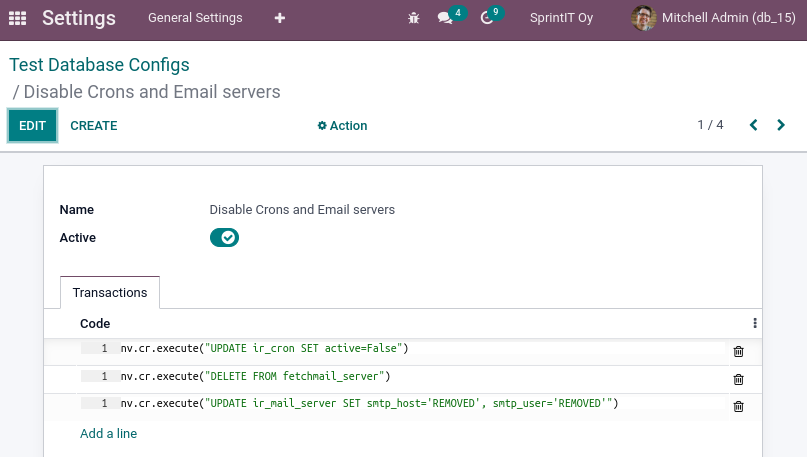Click breadcrumb Disable Crons and Email servers
The width and height of the screenshot is (807, 457).
click(x=152, y=92)
